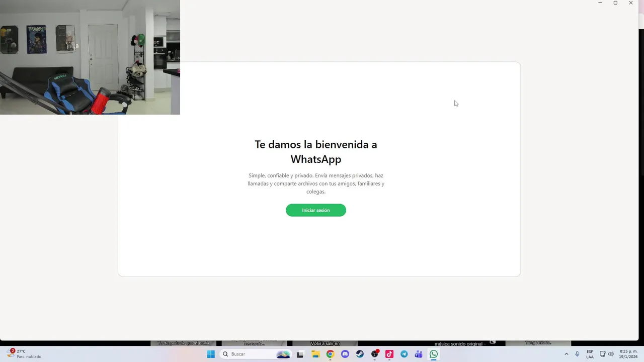Screen dimensions: 644x362
Task: Open the network status tray icon
Action: click(x=603, y=354)
